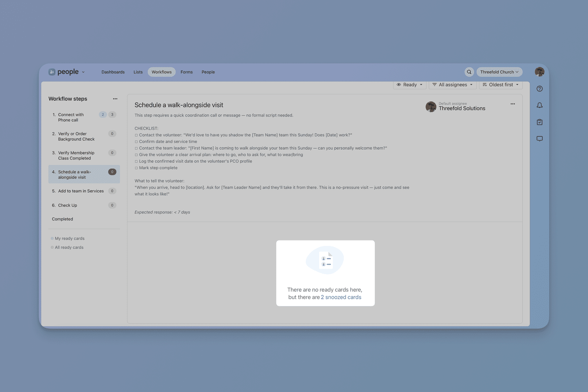Open the 2 snoozed cards link
The image size is (588, 392).
341,297
